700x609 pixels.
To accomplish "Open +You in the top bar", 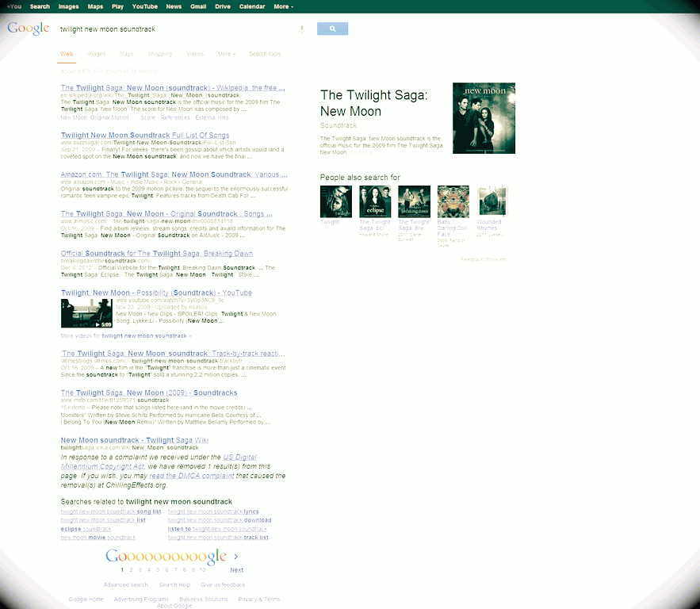I will pos(14,6).
